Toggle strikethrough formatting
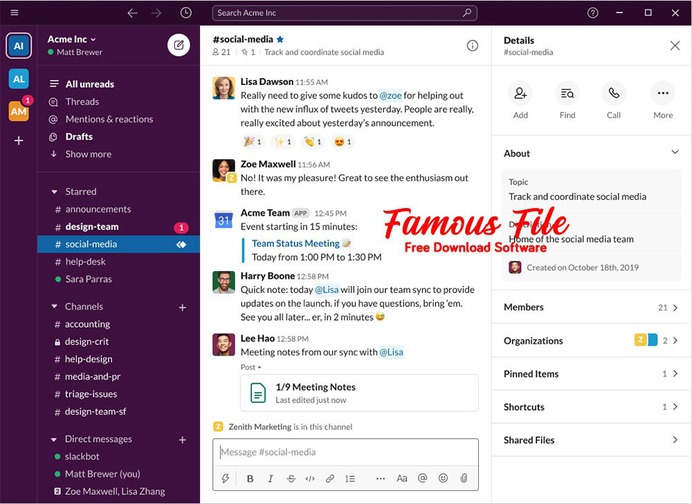The width and height of the screenshot is (692, 504). pyautogui.click(x=291, y=478)
